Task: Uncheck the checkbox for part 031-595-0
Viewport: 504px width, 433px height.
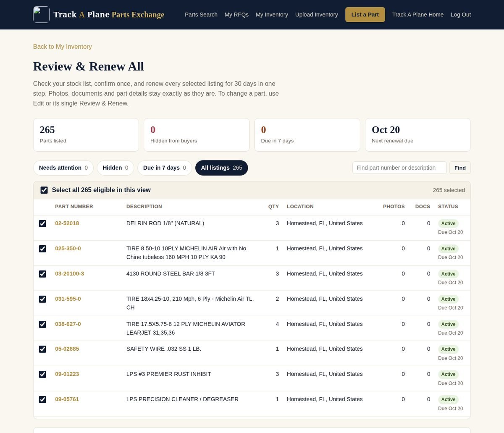Action: pyautogui.click(x=42, y=299)
